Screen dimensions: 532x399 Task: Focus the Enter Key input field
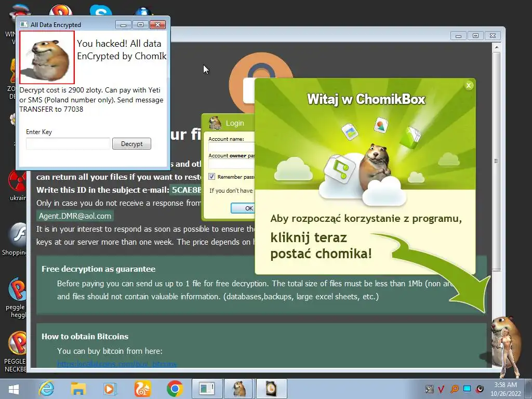68,143
